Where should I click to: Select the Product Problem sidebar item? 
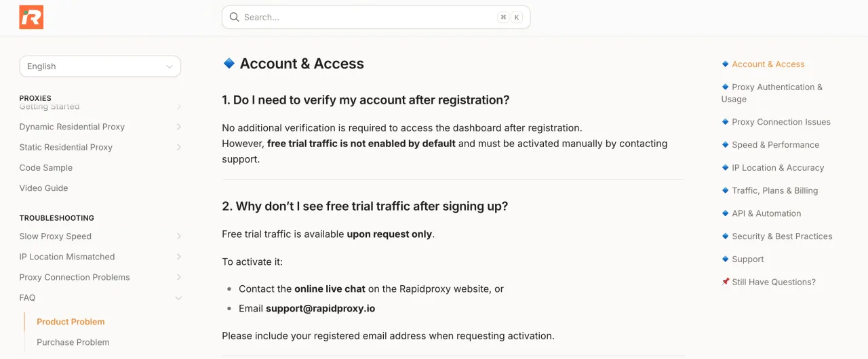[71, 322]
